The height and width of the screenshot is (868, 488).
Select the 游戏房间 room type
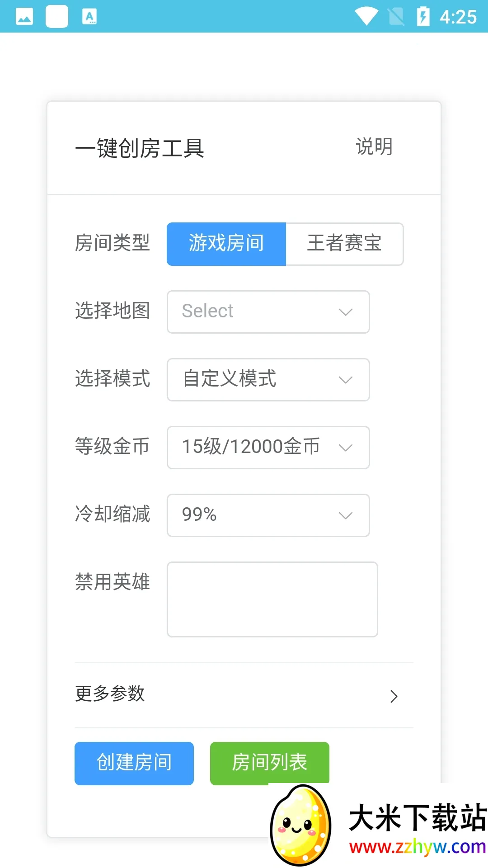pyautogui.click(x=226, y=244)
